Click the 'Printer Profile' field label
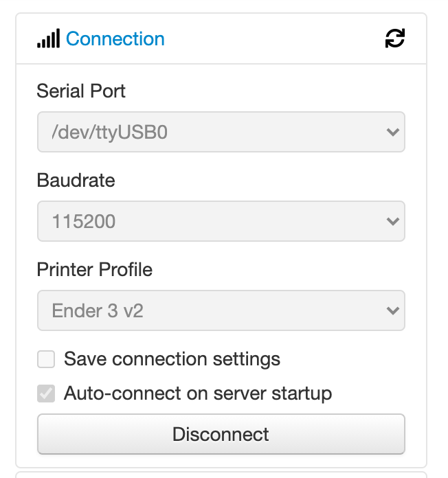The width and height of the screenshot is (448, 478). click(x=95, y=269)
